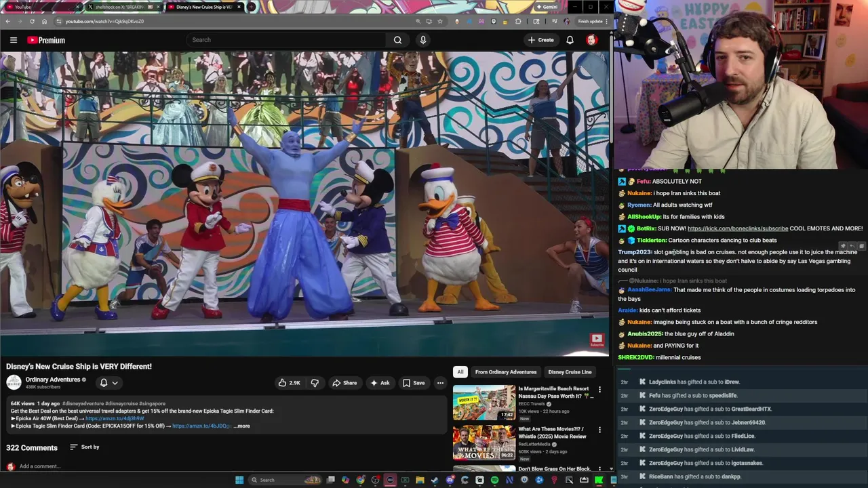Open the browser extensions puzzle icon
Viewport: 868px width, 488px height.
click(518, 21)
